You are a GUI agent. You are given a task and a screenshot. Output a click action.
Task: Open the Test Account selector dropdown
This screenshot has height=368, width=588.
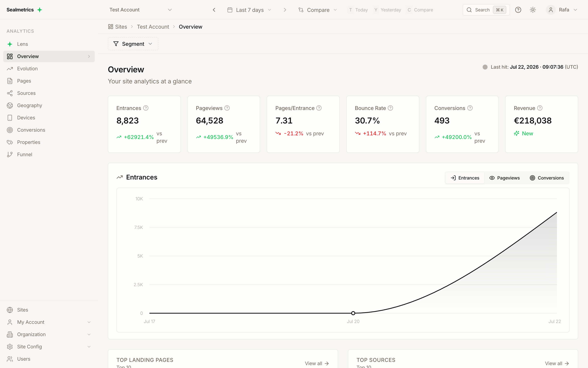tap(140, 10)
